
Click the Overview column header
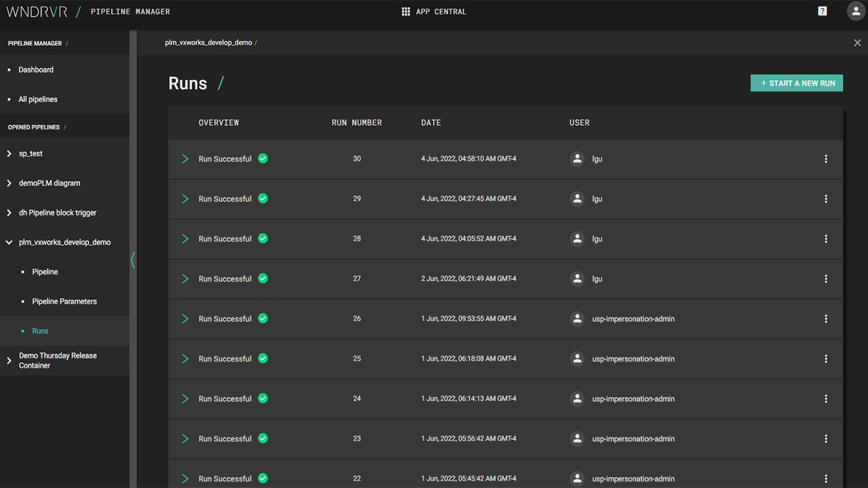[219, 123]
